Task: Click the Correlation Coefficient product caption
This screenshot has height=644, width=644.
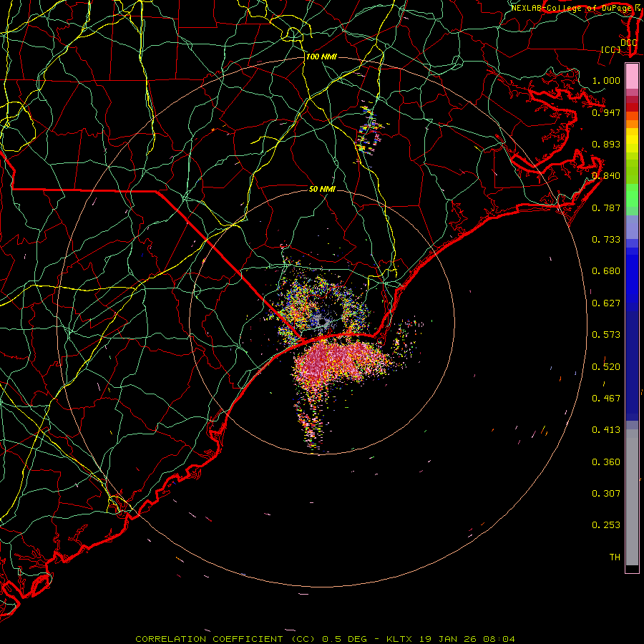Action: [325, 639]
